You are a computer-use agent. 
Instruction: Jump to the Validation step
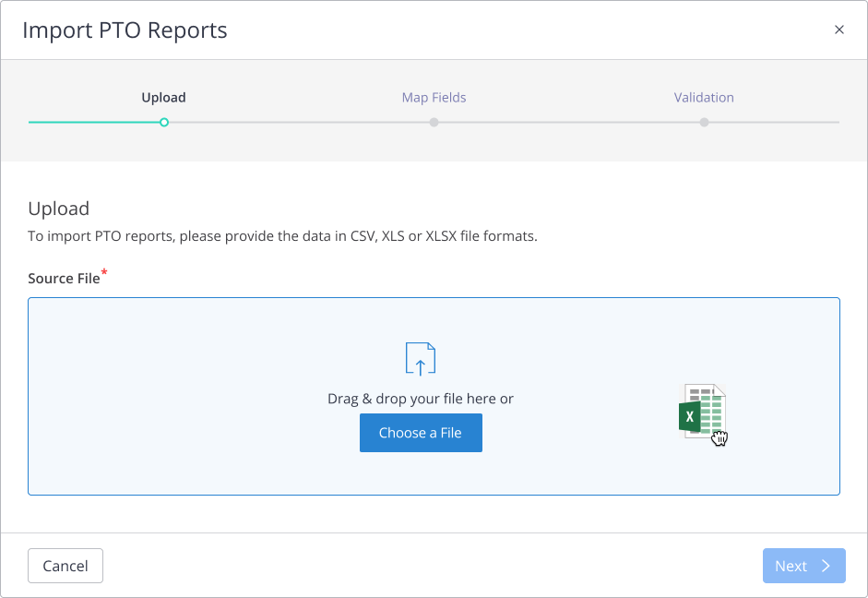coord(704,97)
